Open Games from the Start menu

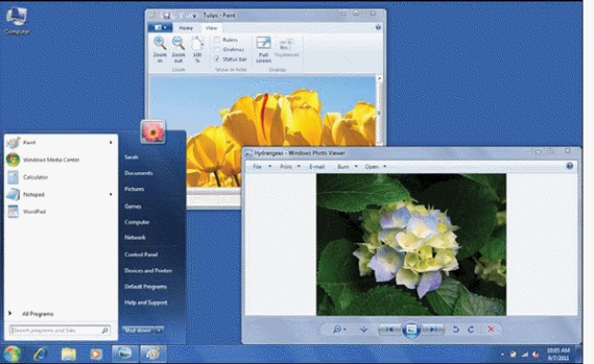133,206
